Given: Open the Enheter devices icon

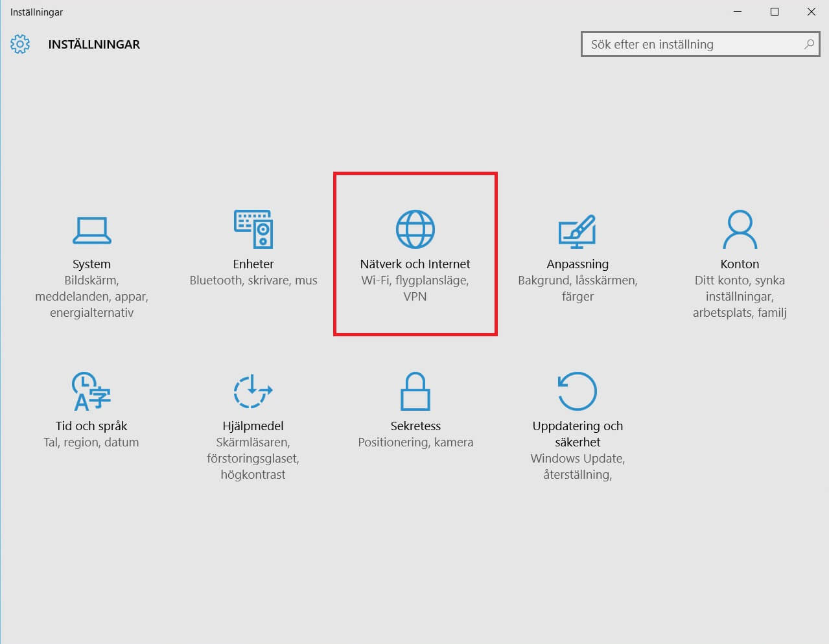Looking at the screenshot, I should coord(253,229).
